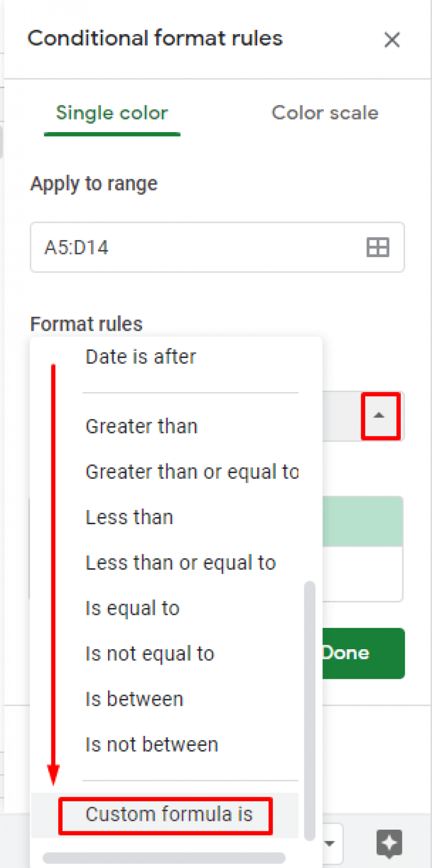432x868 pixels.
Task: Choose the Greater than condition
Action: pos(141,426)
